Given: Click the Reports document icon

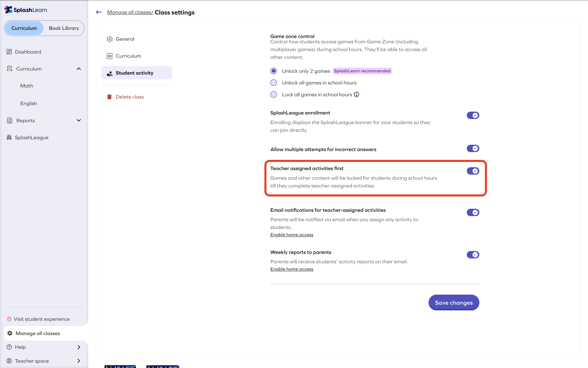Looking at the screenshot, I should (9, 120).
